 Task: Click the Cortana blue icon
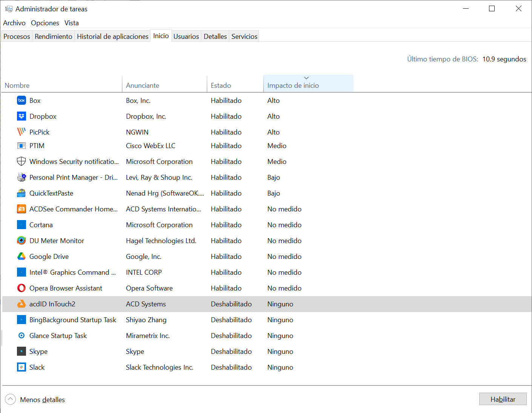[21, 225]
